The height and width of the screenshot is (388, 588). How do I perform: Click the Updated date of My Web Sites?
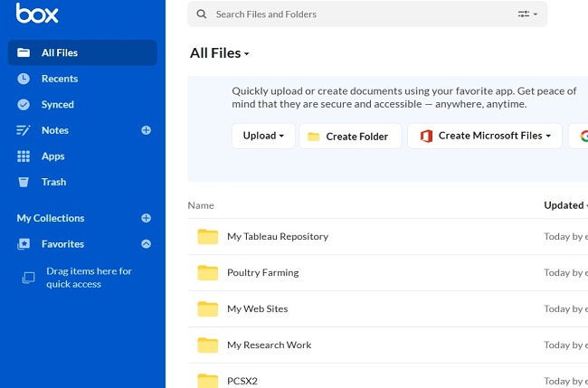[x=566, y=309]
